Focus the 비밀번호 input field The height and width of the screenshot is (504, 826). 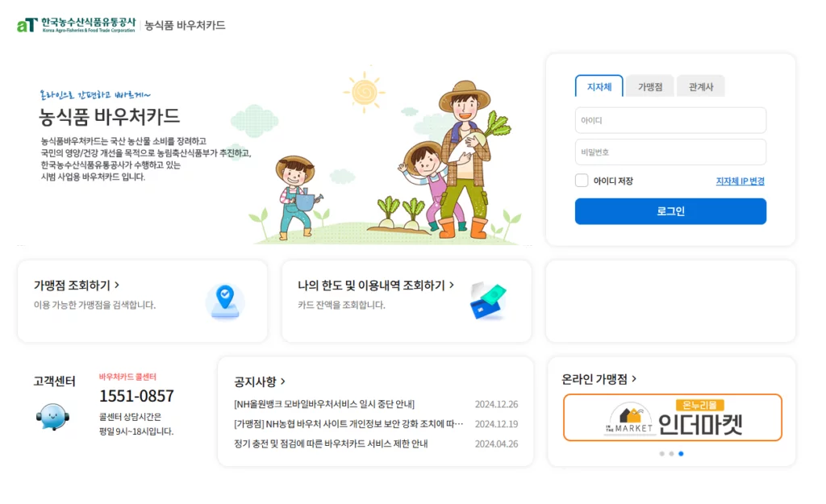point(670,152)
